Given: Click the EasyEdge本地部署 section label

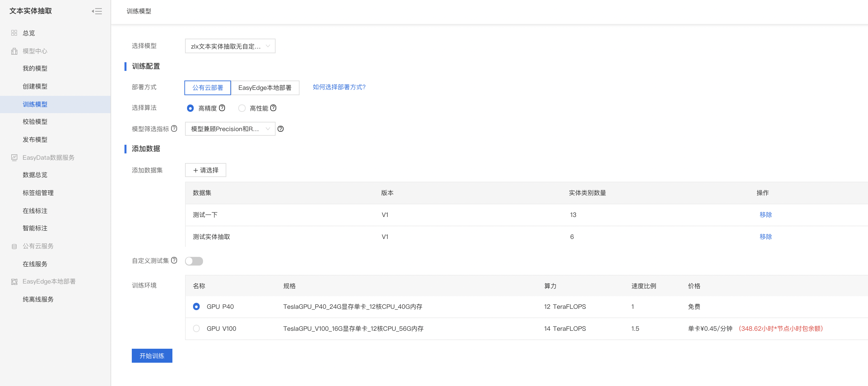Looking at the screenshot, I should coord(49,281).
